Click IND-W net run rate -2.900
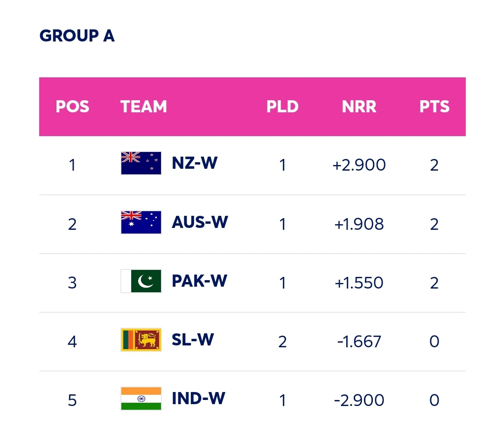Image resolution: width=504 pixels, height=427 pixels. point(359,400)
